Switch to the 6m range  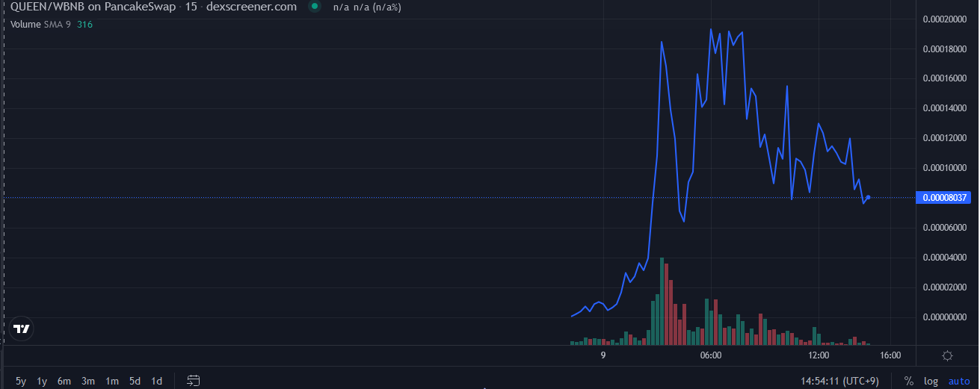64,381
